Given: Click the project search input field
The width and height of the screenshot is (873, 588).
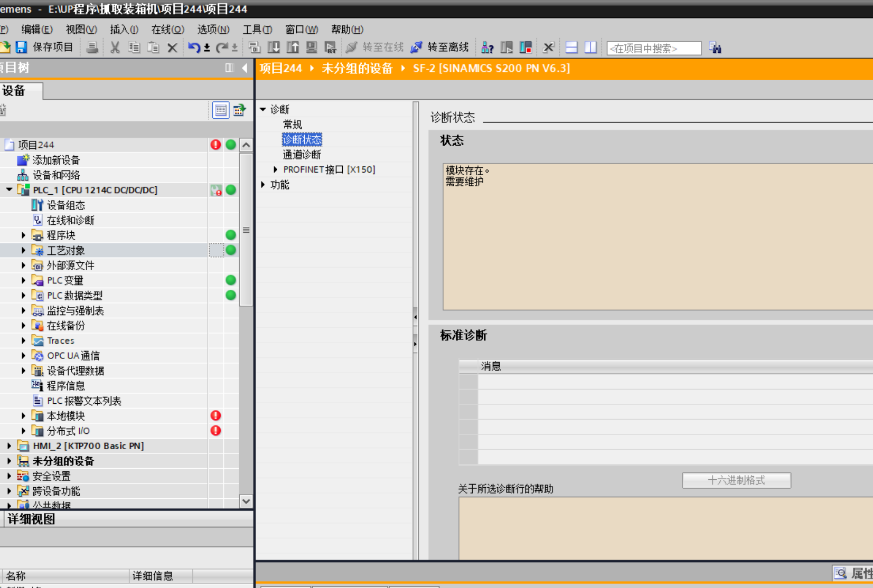Looking at the screenshot, I should pos(654,49).
